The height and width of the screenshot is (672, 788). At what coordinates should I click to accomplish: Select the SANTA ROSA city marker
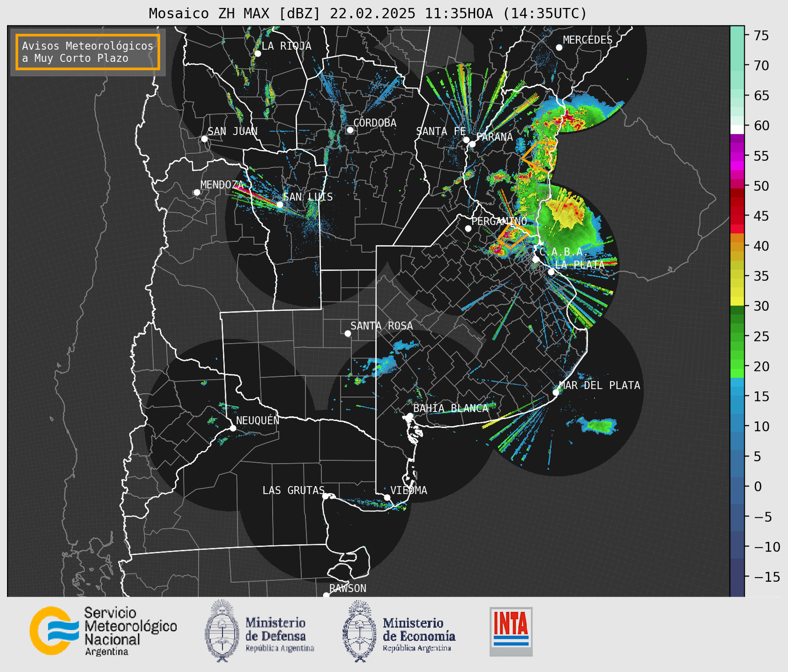point(348,333)
